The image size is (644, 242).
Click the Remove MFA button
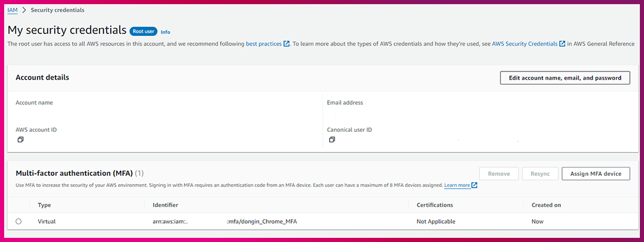499,173
